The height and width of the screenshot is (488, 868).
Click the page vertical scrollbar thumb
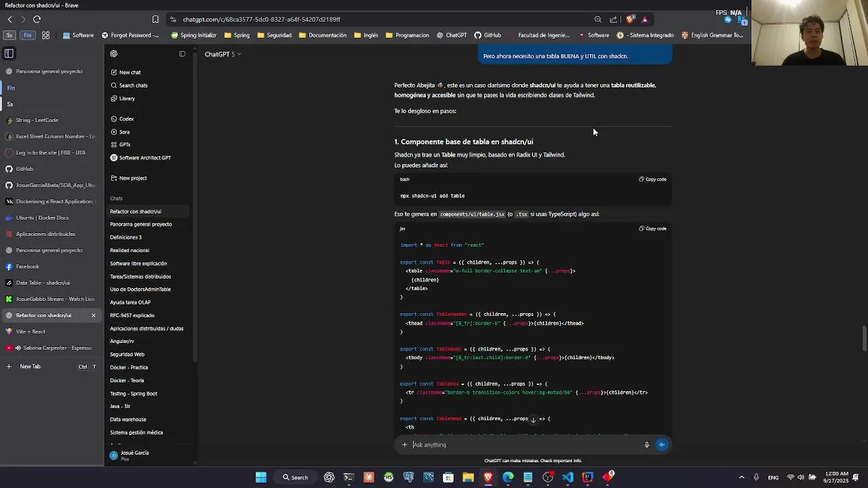[x=864, y=339]
